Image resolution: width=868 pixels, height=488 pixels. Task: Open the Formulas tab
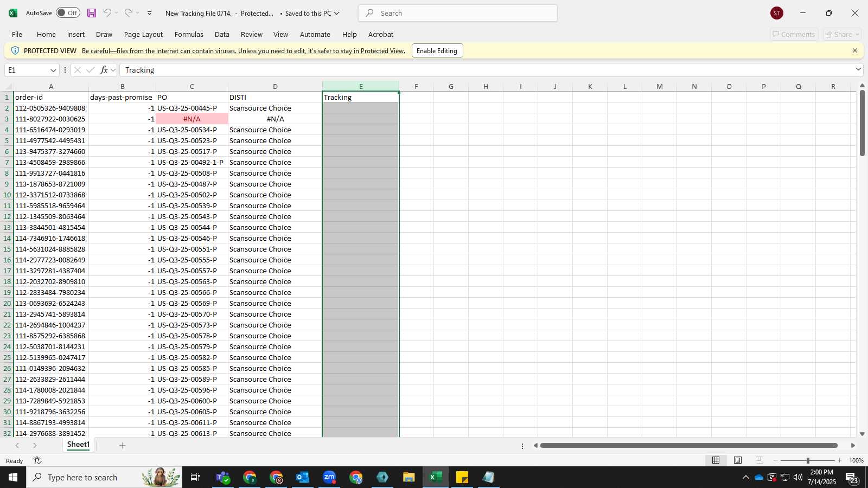pos(189,34)
